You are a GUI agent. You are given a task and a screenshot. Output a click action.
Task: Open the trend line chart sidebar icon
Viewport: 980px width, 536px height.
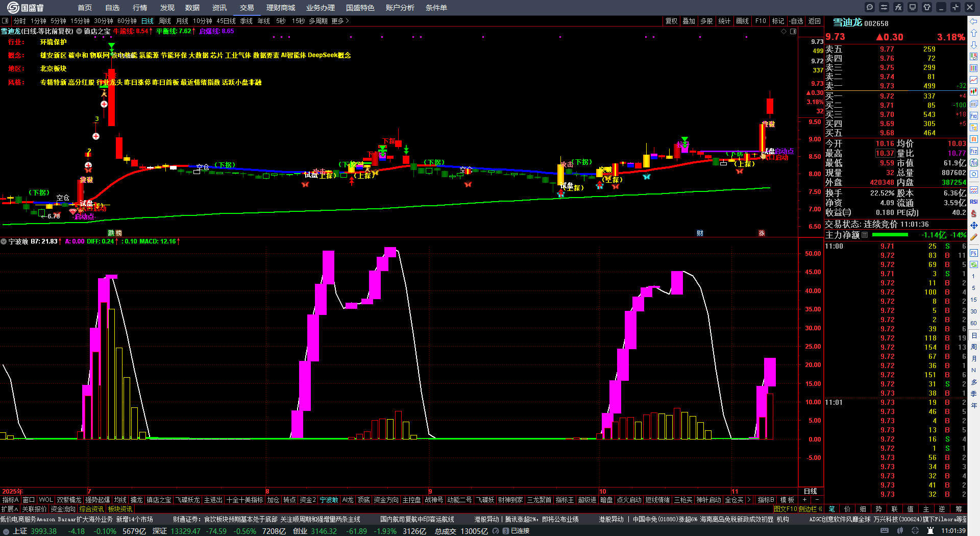974,80
